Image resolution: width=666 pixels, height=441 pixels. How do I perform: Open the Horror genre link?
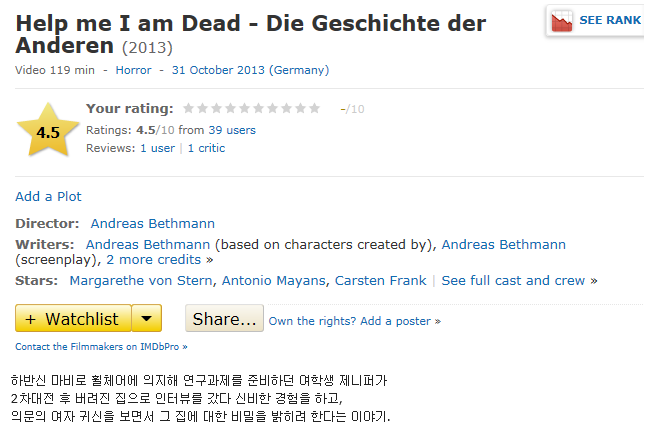pos(134,70)
